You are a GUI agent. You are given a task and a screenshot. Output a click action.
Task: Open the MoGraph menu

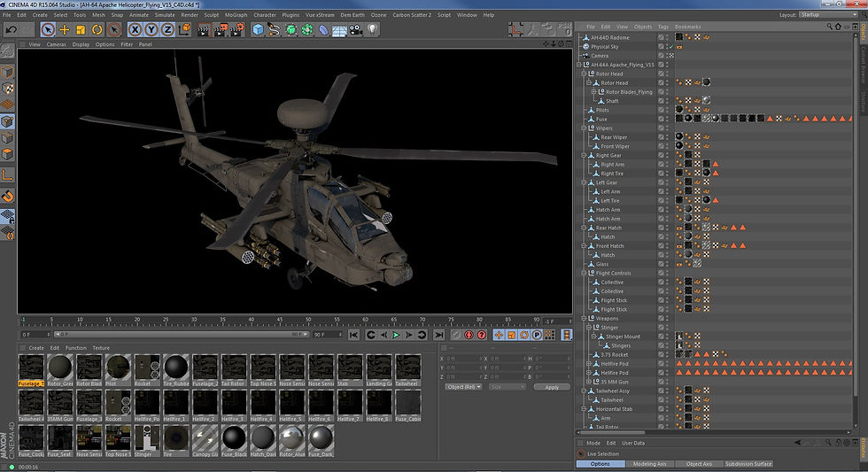click(236, 15)
